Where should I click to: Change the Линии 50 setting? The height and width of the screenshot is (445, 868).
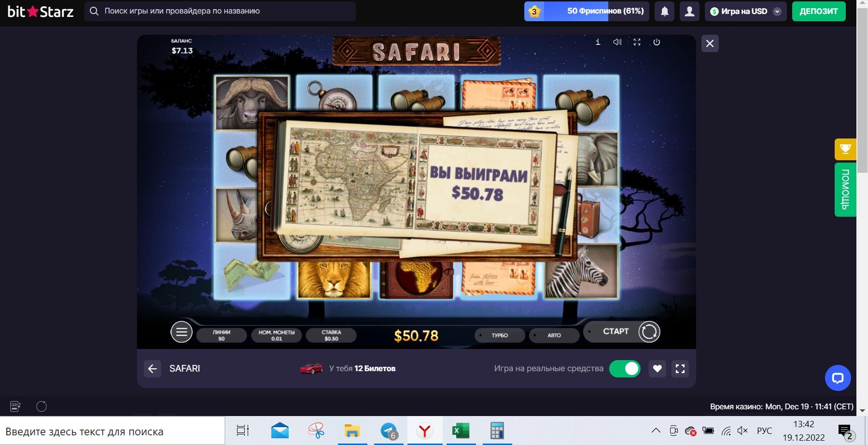(x=221, y=335)
